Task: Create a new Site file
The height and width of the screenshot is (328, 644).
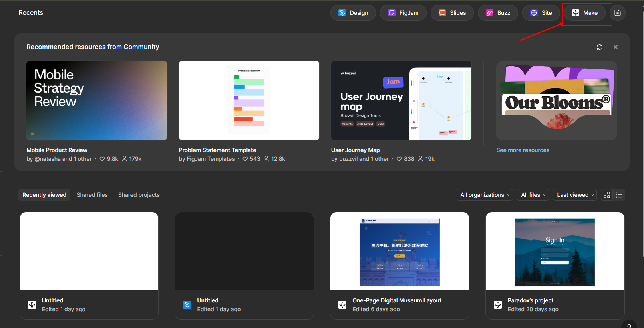Action: 541,13
